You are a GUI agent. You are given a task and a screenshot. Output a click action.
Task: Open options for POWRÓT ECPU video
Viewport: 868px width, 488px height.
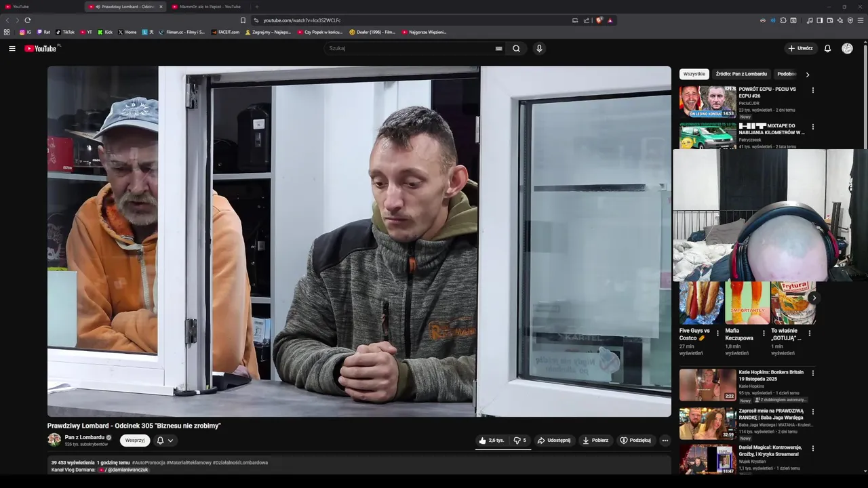(x=813, y=89)
